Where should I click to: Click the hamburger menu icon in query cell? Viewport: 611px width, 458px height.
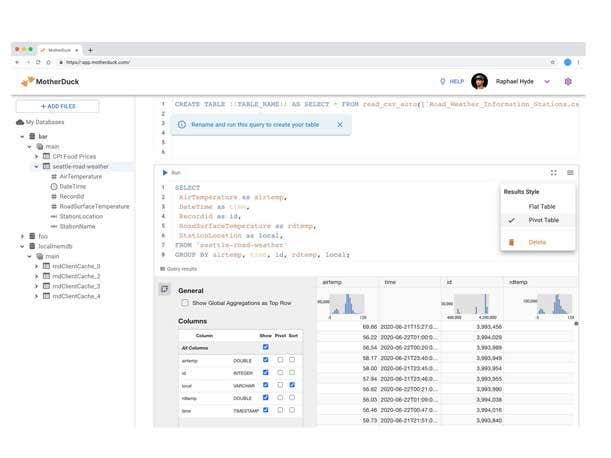[x=570, y=173]
